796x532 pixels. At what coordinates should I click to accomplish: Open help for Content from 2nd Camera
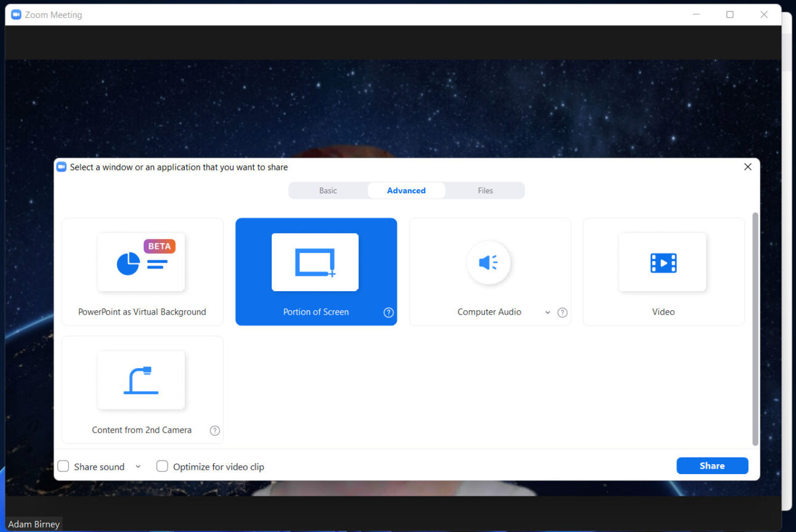(214, 430)
